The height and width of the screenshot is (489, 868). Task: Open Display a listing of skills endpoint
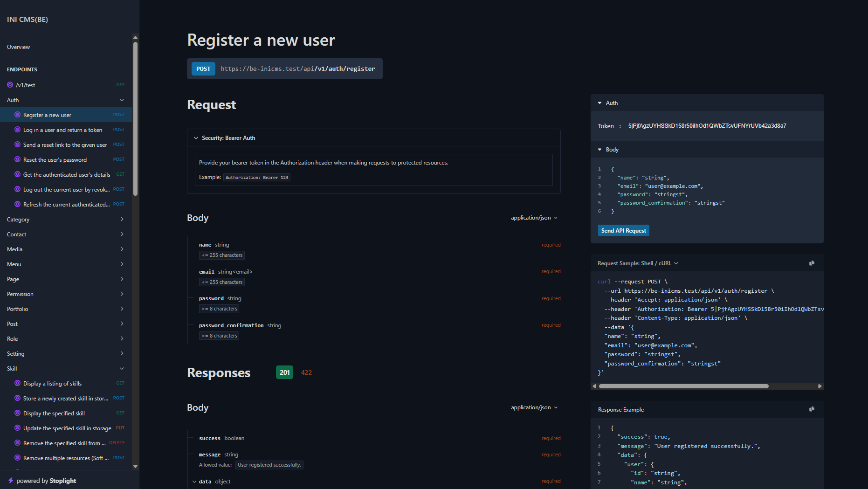(x=66, y=384)
